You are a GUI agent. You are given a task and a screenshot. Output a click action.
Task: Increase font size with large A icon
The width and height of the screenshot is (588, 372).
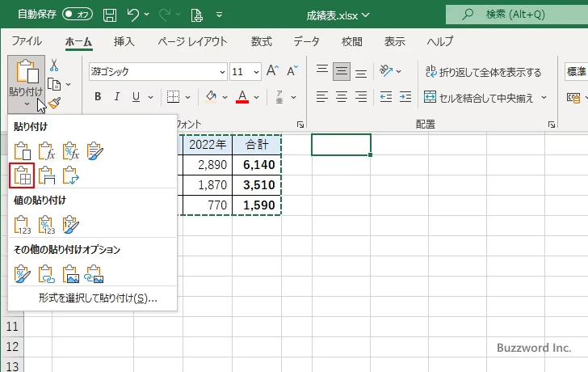click(x=273, y=70)
